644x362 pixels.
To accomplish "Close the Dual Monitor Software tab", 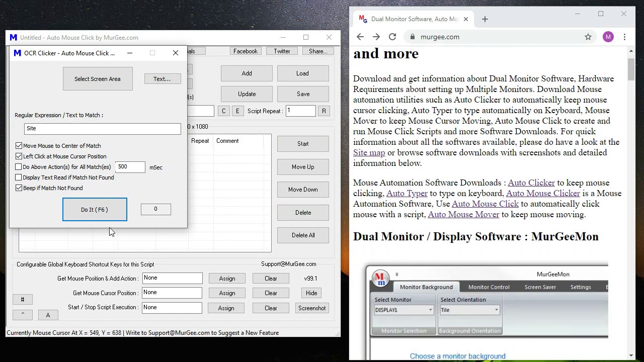I will coord(466,19).
